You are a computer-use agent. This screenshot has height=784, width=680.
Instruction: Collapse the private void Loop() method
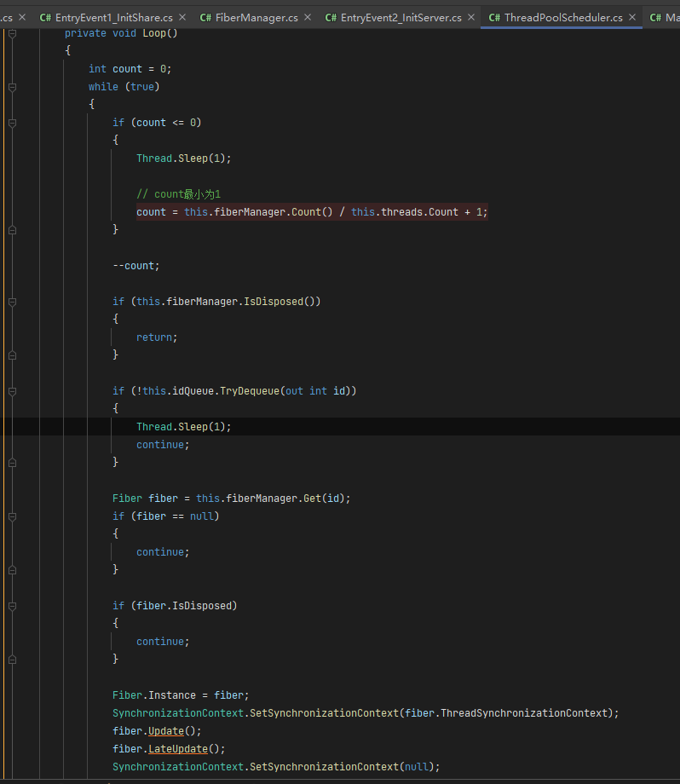(13, 33)
